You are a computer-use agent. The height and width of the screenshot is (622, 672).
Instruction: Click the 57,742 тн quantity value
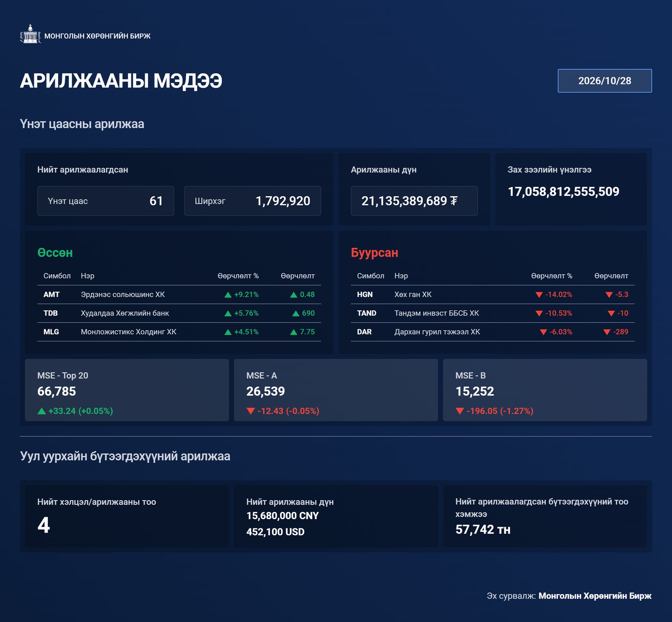[x=483, y=530]
